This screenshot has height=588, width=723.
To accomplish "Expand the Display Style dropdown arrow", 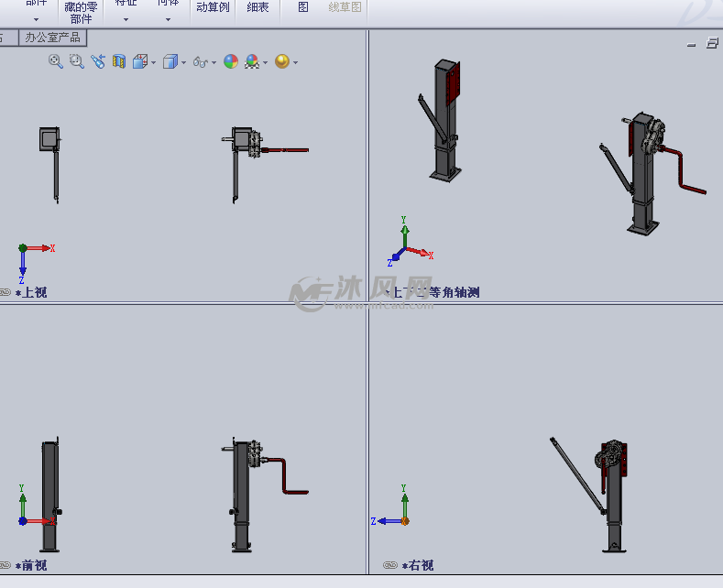I will 183,62.
